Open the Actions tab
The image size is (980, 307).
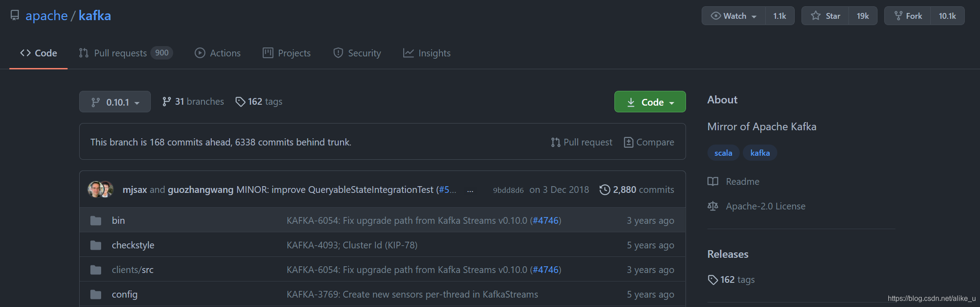[217, 53]
